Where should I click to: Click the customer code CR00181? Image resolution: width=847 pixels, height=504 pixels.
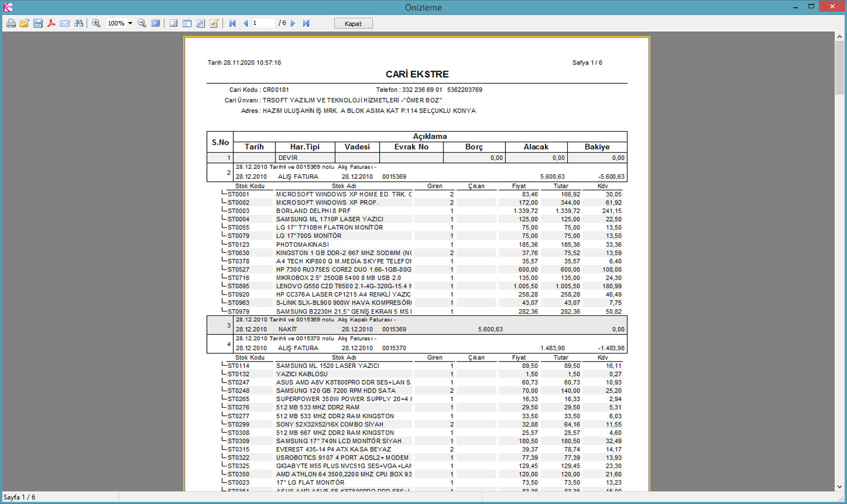coord(276,89)
